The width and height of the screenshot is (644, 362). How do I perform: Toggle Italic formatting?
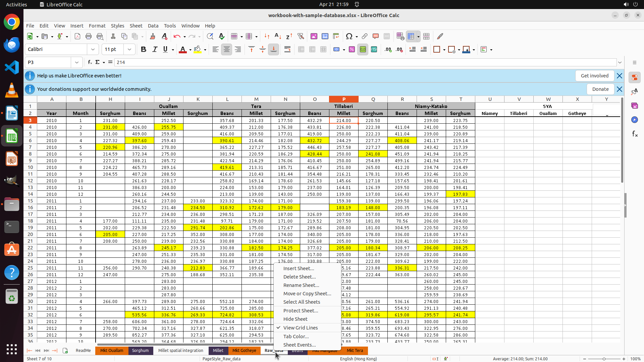pyautogui.click(x=155, y=50)
